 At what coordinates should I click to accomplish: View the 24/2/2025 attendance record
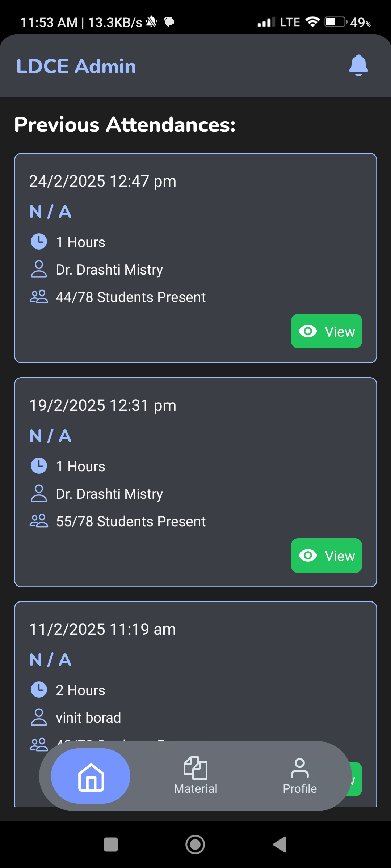[x=327, y=331]
